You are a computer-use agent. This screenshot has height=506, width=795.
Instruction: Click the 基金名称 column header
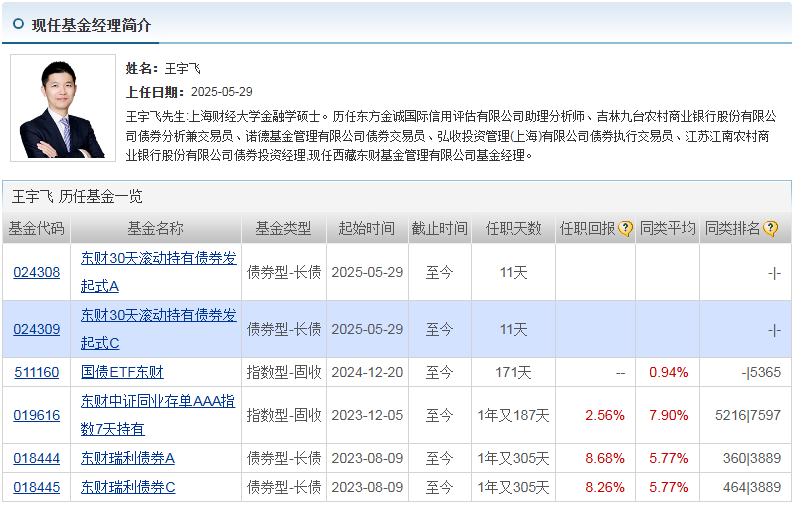[155, 229]
